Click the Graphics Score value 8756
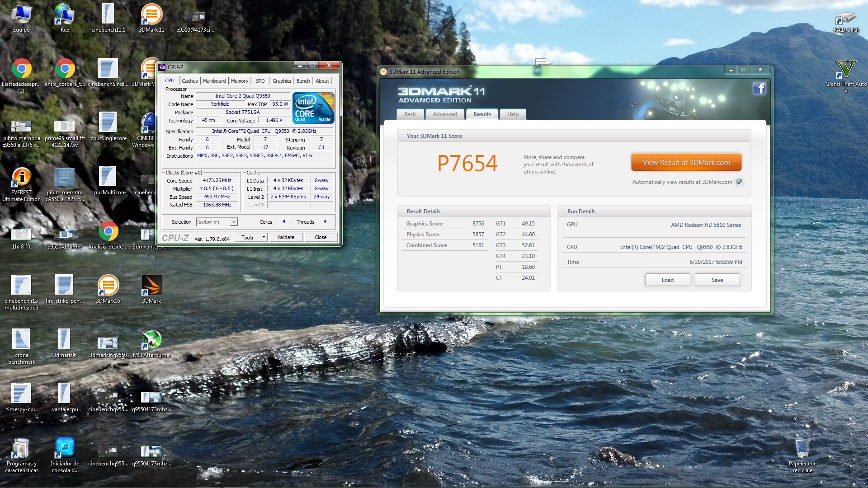This screenshot has height=488, width=868. point(478,224)
